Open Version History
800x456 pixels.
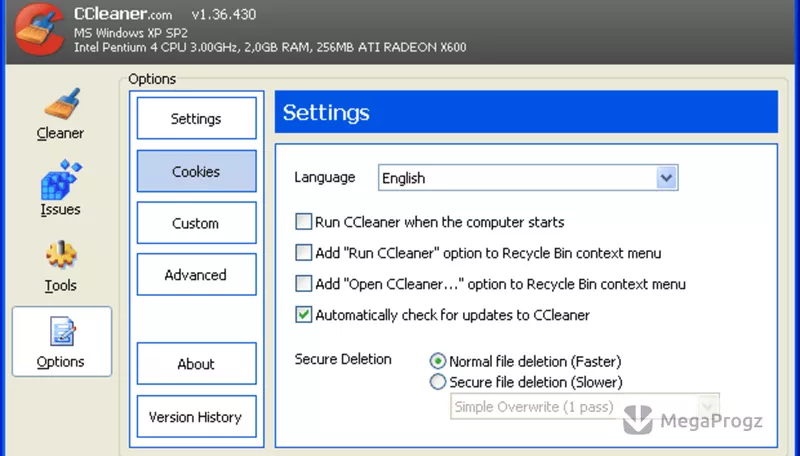coord(196,416)
